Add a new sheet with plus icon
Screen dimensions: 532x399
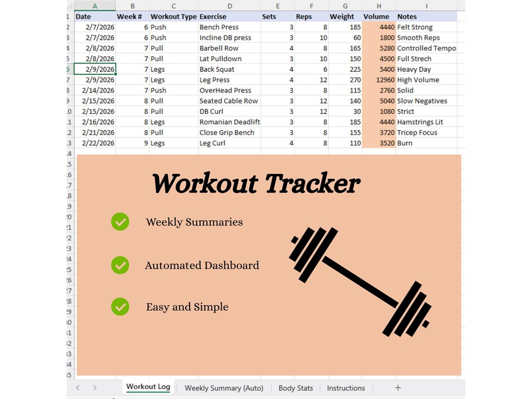tap(398, 388)
